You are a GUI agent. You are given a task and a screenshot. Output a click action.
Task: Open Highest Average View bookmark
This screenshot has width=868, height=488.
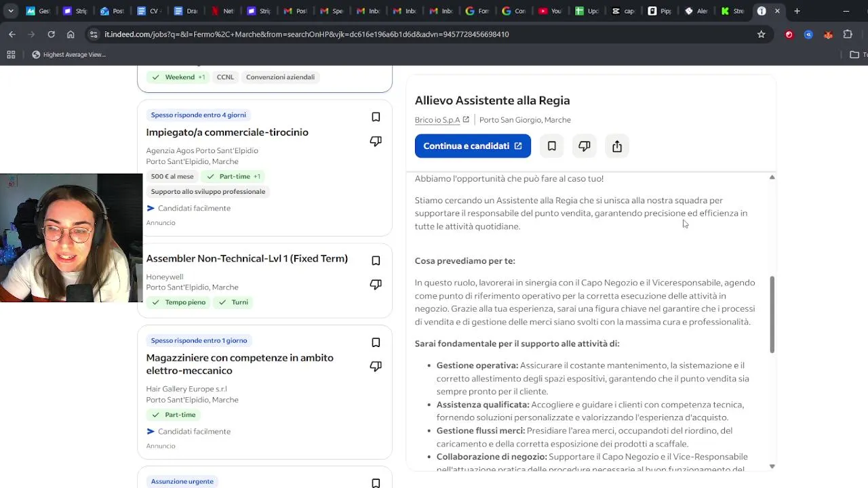pos(69,55)
